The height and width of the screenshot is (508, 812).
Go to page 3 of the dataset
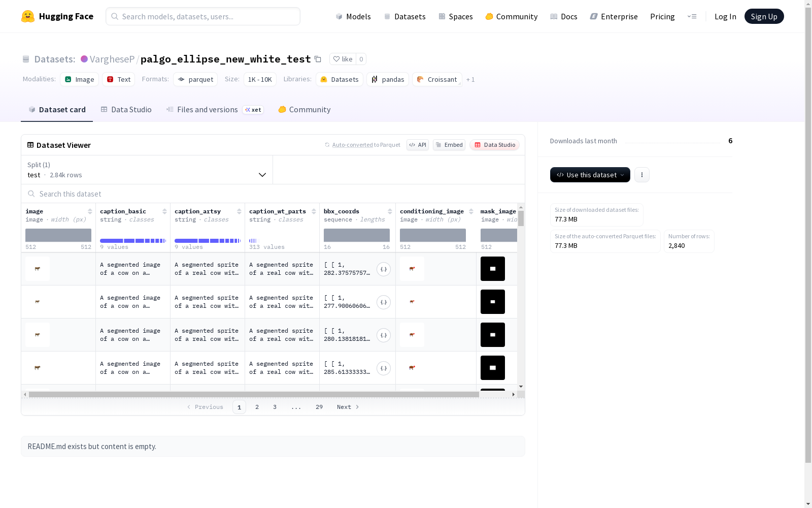point(275,407)
